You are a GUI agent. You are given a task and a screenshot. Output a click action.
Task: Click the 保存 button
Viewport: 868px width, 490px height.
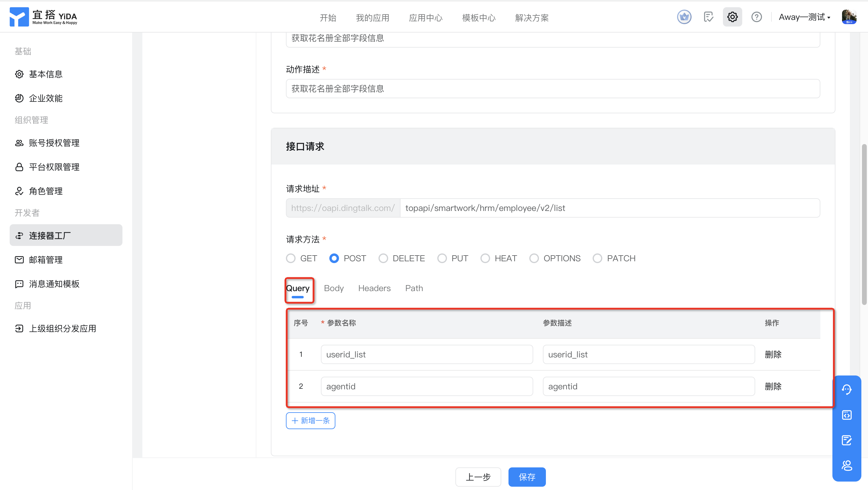point(527,478)
